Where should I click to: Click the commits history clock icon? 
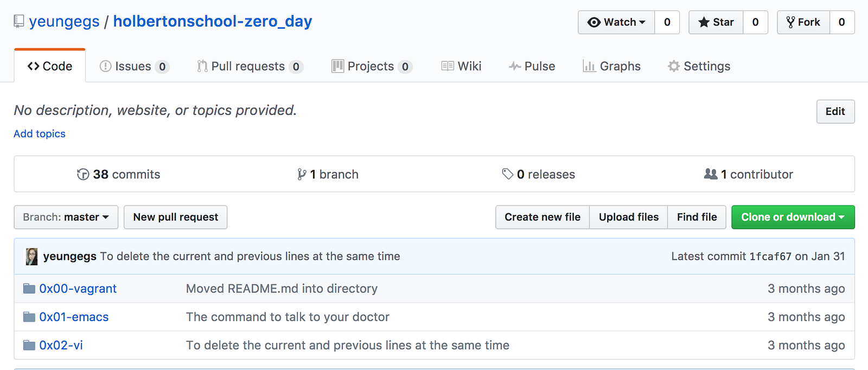[83, 174]
